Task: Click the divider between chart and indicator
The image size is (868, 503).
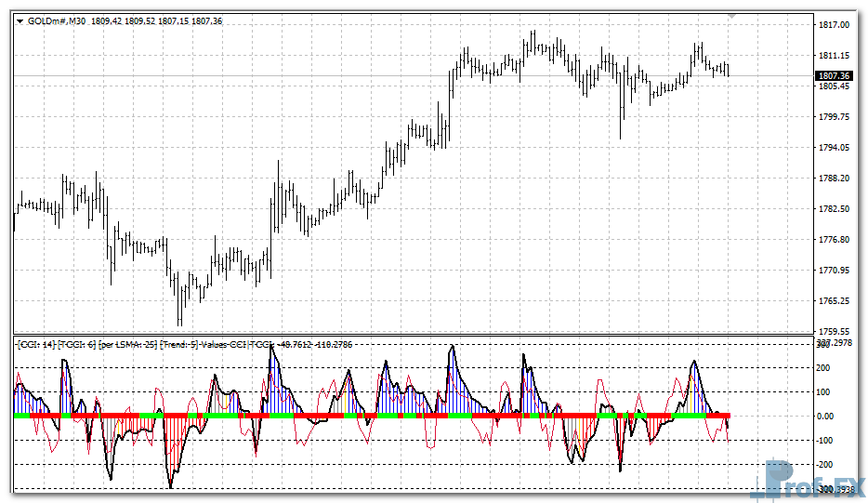Action: coord(409,335)
